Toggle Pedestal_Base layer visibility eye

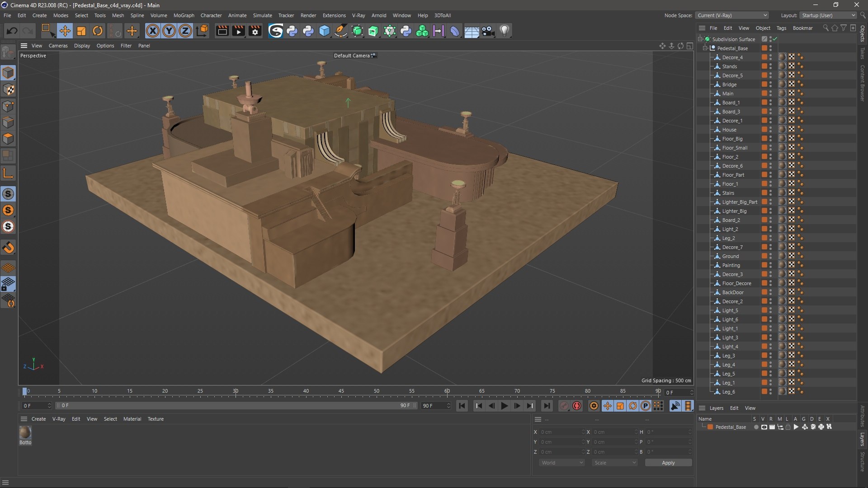[764, 427]
